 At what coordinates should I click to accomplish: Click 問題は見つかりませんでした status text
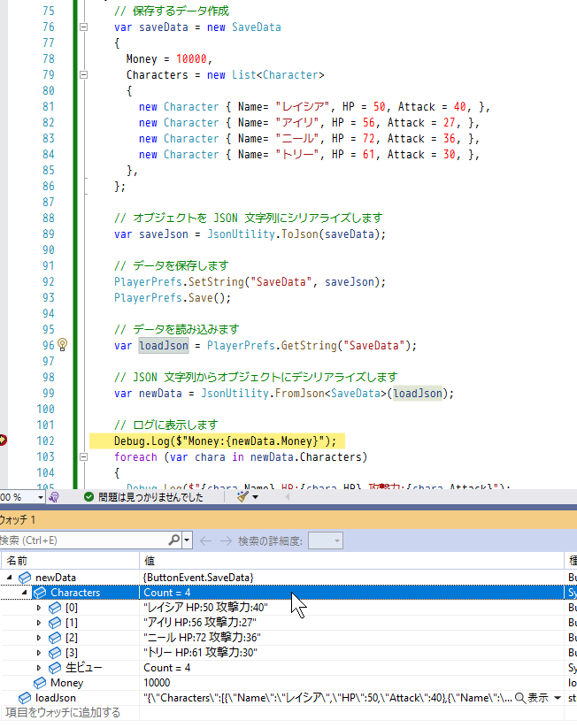pyautogui.click(x=151, y=497)
